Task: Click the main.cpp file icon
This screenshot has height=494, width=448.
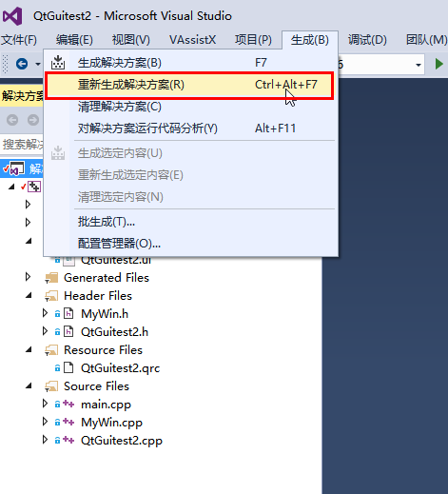Action: 68,404
